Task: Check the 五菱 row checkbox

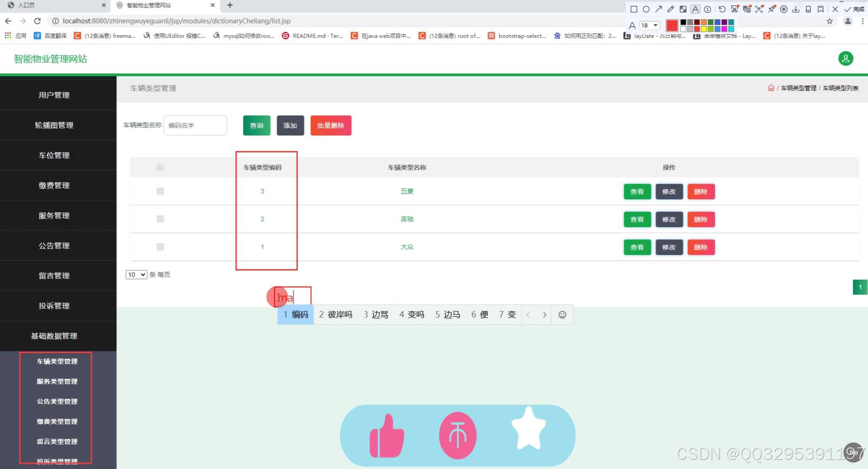Action: [x=160, y=191]
